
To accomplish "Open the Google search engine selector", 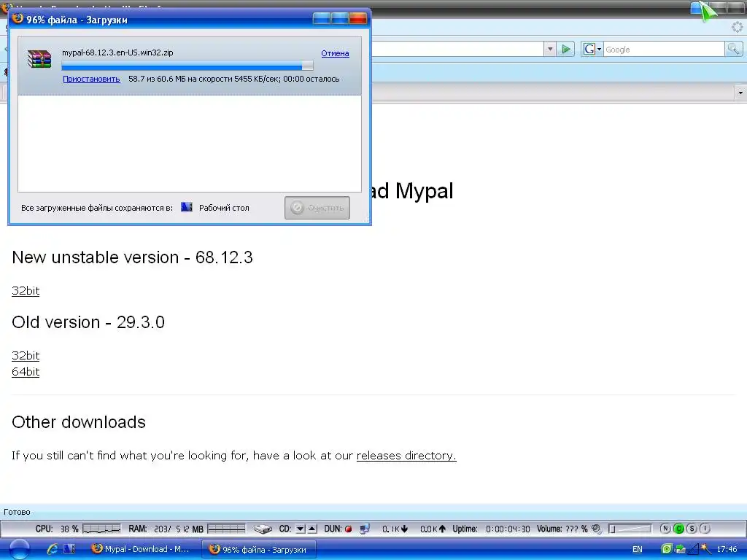I will 592,49.
